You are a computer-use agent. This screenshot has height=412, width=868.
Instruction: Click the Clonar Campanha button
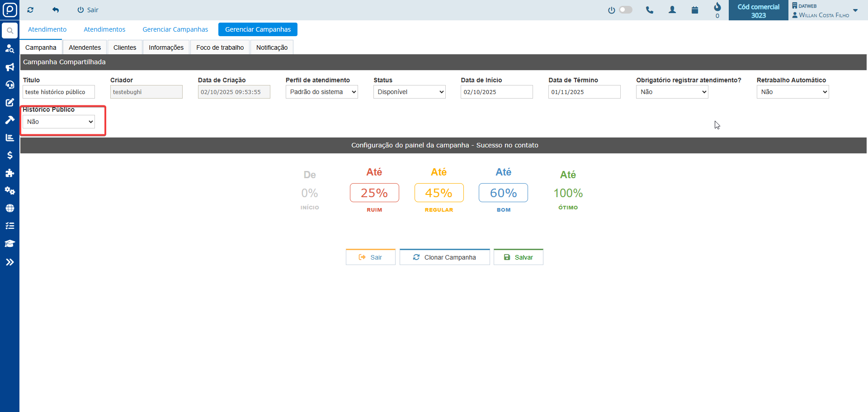point(444,257)
